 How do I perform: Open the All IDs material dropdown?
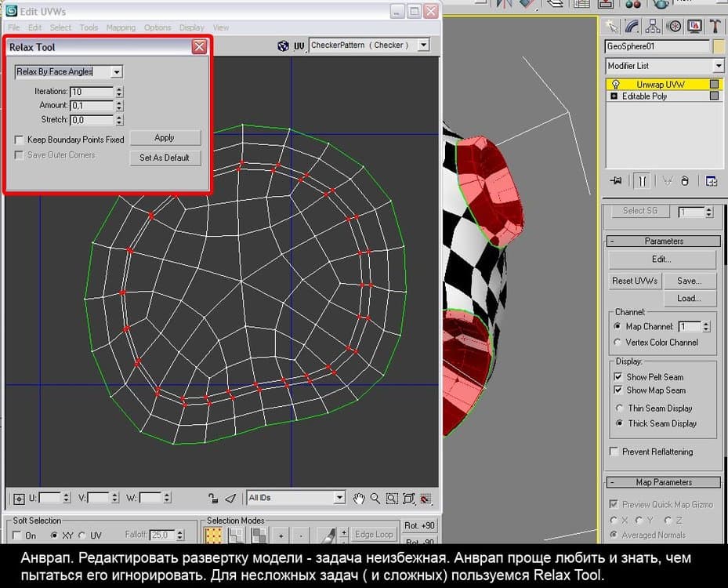339,497
